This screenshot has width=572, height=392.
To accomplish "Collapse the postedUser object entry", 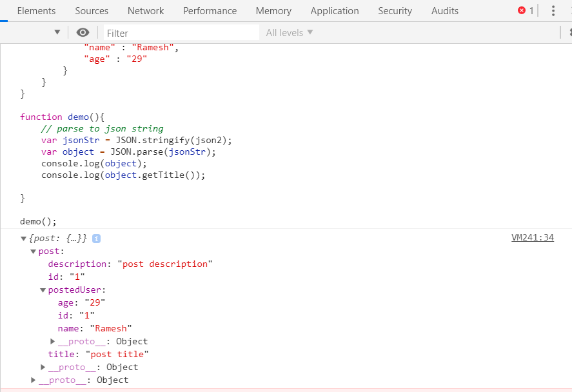I will coord(43,289).
